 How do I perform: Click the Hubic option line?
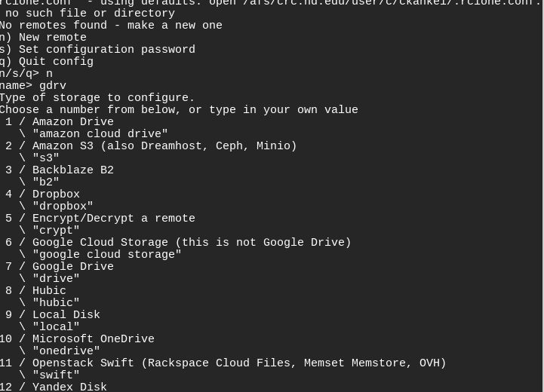click(49, 291)
